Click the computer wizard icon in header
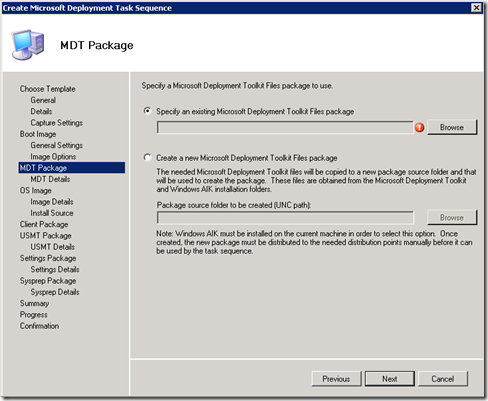 28,45
